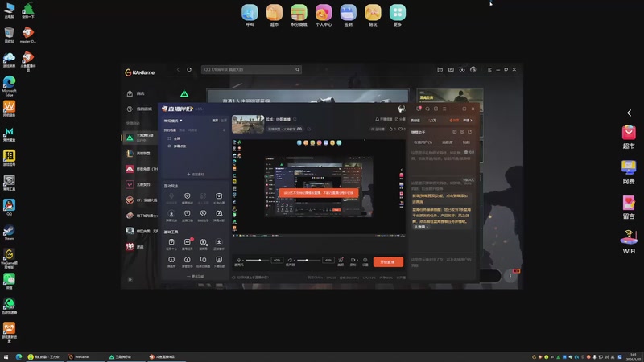Open the 录制 dropdown arrow
Screen dimensions: 644x362
pos(357,260)
